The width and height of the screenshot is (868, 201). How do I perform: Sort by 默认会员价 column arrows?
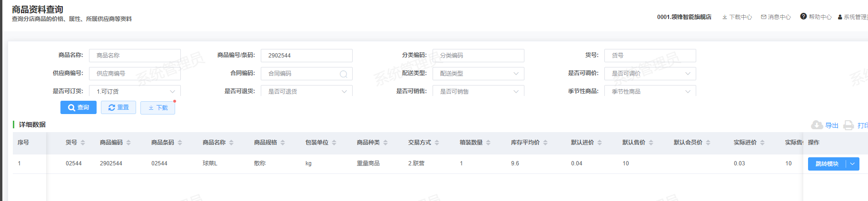pos(708,143)
